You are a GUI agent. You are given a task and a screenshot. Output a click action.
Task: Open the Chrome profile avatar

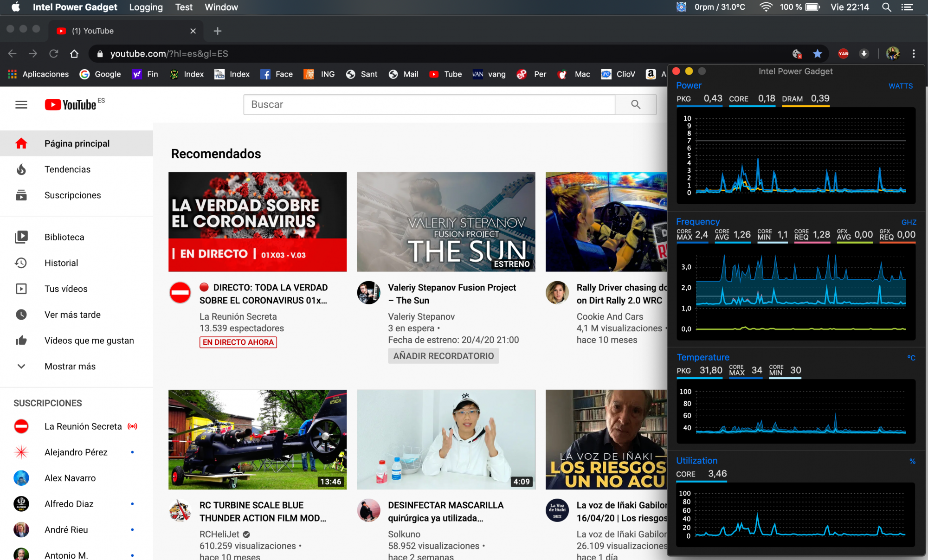893,54
